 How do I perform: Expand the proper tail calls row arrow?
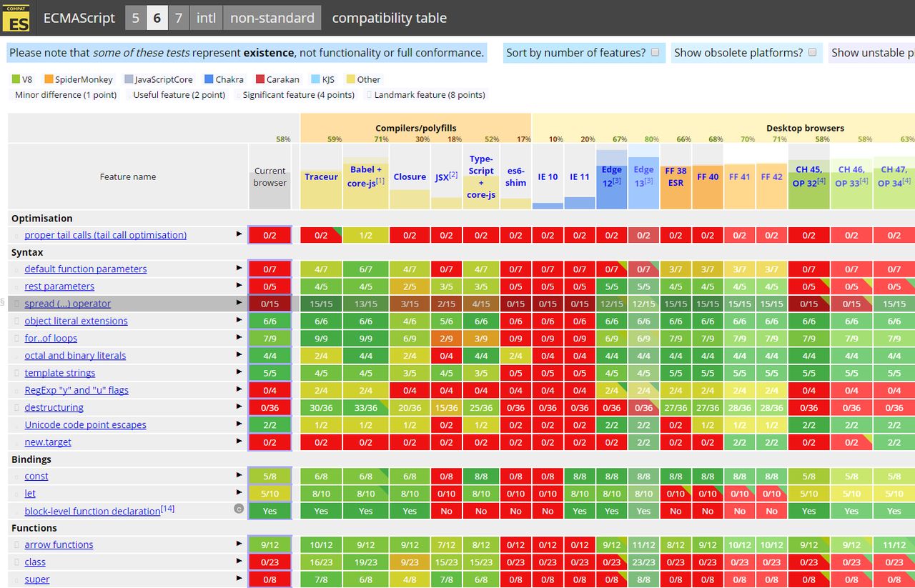pyautogui.click(x=239, y=234)
